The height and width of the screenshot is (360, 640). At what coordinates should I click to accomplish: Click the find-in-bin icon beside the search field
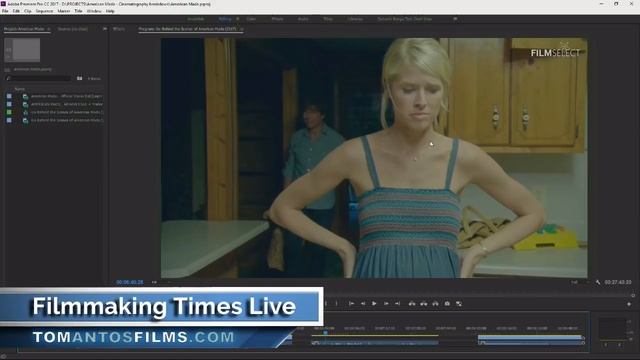coord(80,78)
